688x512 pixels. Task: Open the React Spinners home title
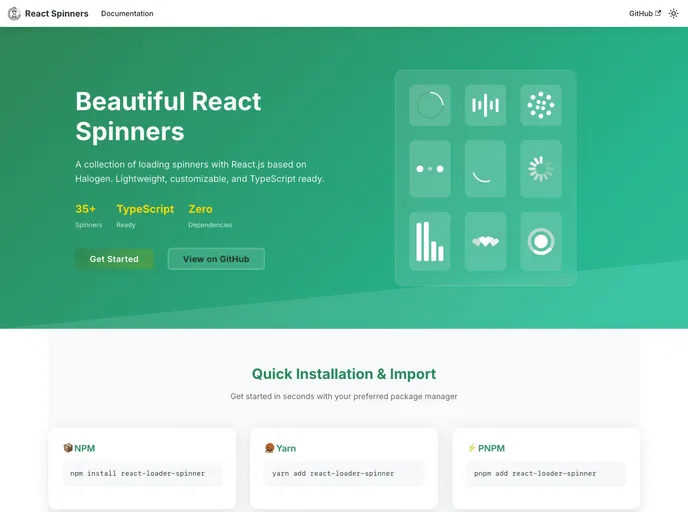tap(57, 14)
